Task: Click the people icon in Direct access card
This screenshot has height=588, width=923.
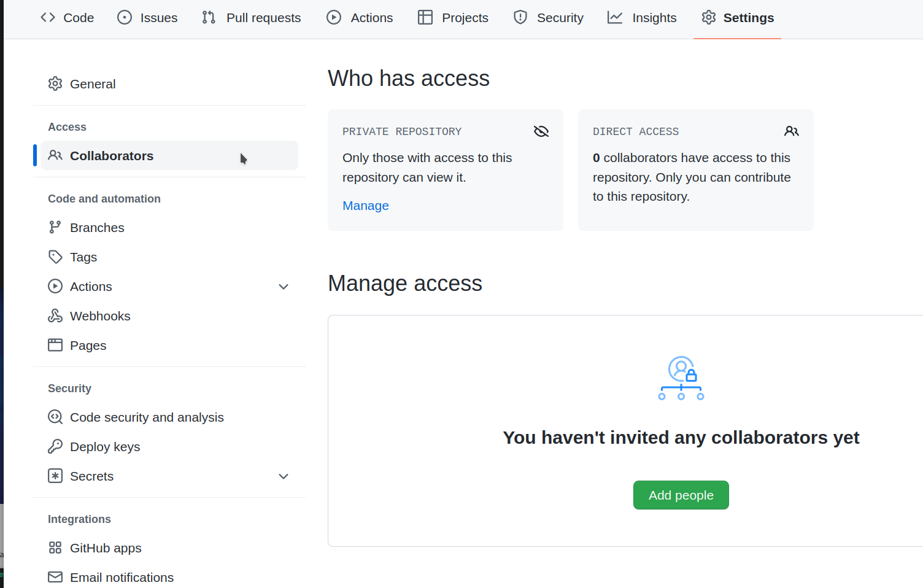Action: [792, 131]
